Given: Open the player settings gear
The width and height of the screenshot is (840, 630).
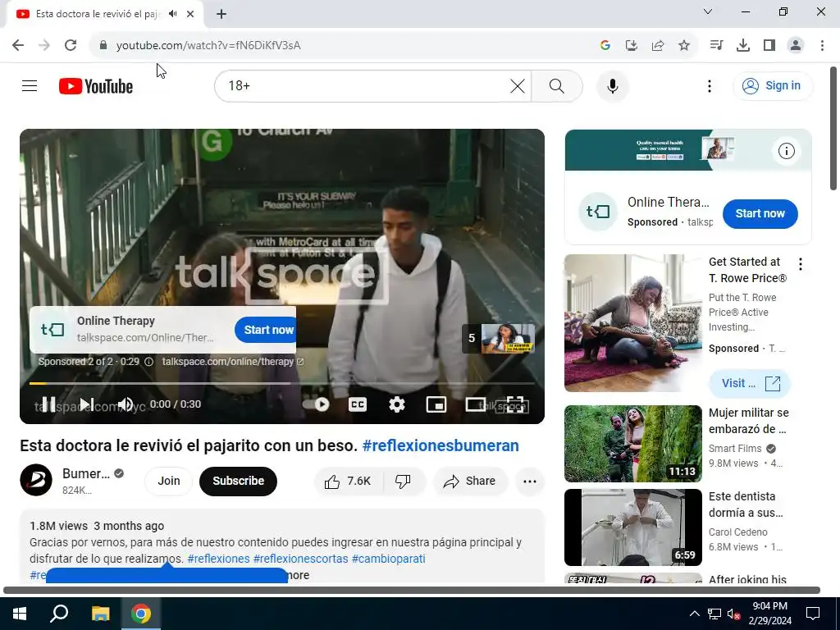Looking at the screenshot, I should pyautogui.click(x=396, y=404).
